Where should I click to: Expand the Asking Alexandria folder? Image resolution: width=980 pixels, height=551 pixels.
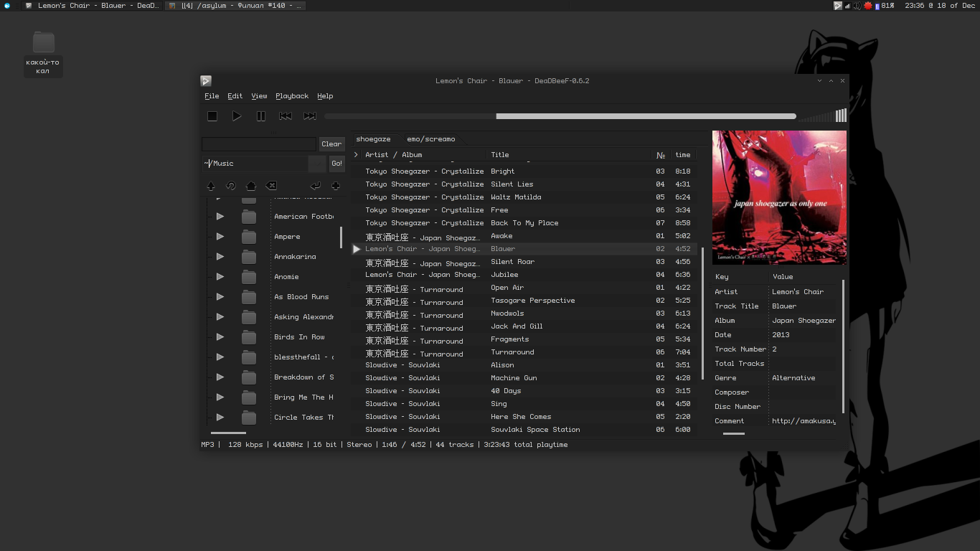[x=220, y=317]
